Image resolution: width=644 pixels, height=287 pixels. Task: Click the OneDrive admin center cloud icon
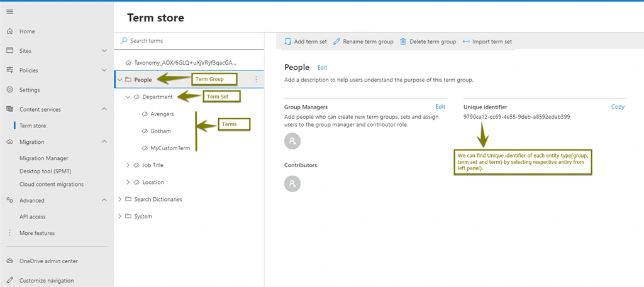click(x=10, y=261)
